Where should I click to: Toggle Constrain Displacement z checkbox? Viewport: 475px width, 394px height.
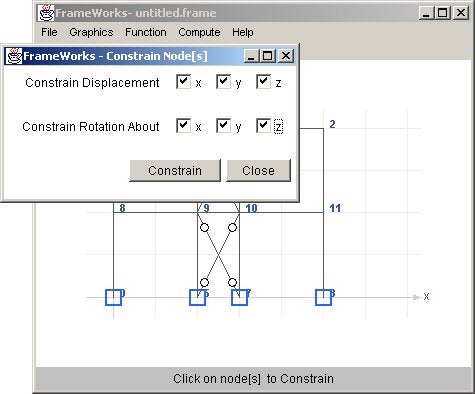263,82
